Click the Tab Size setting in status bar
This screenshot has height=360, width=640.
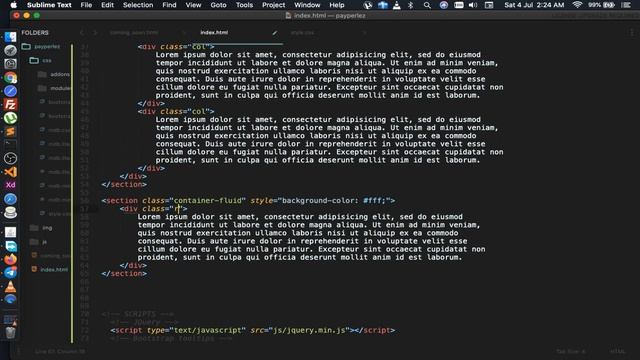[571, 351]
